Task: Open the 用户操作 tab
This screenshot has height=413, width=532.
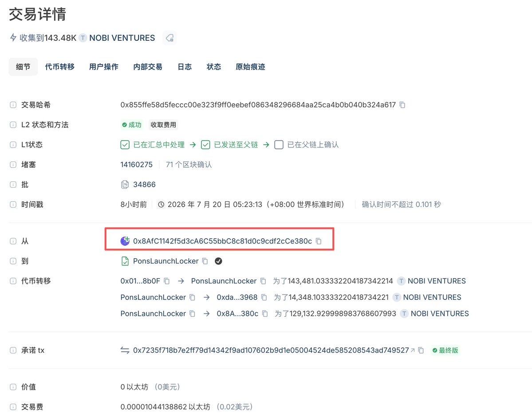Action: coord(104,67)
